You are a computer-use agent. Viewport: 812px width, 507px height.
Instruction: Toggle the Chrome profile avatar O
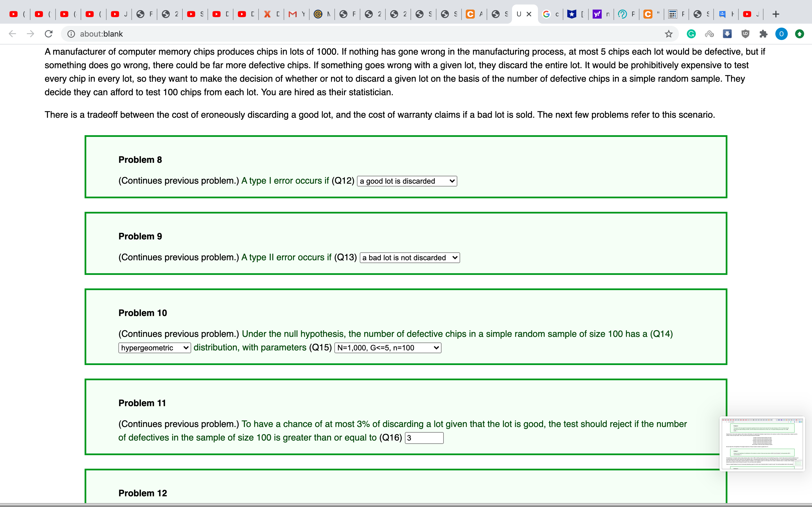(781, 34)
